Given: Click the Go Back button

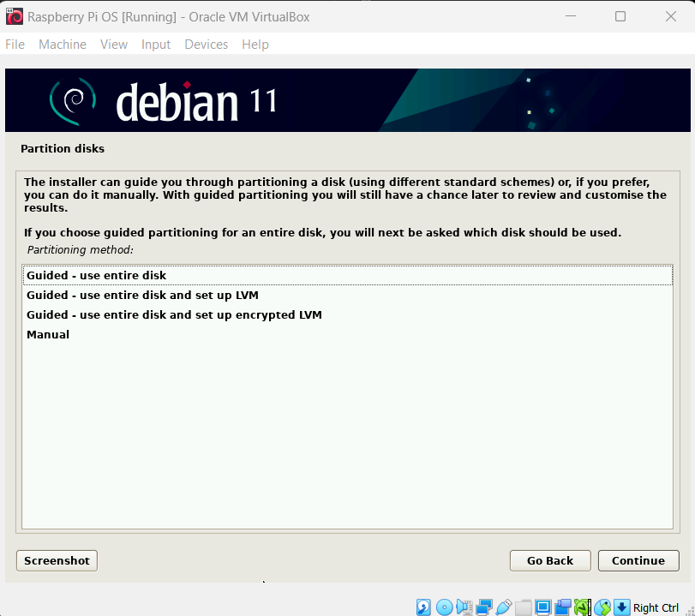Looking at the screenshot, I should (550, 560).
